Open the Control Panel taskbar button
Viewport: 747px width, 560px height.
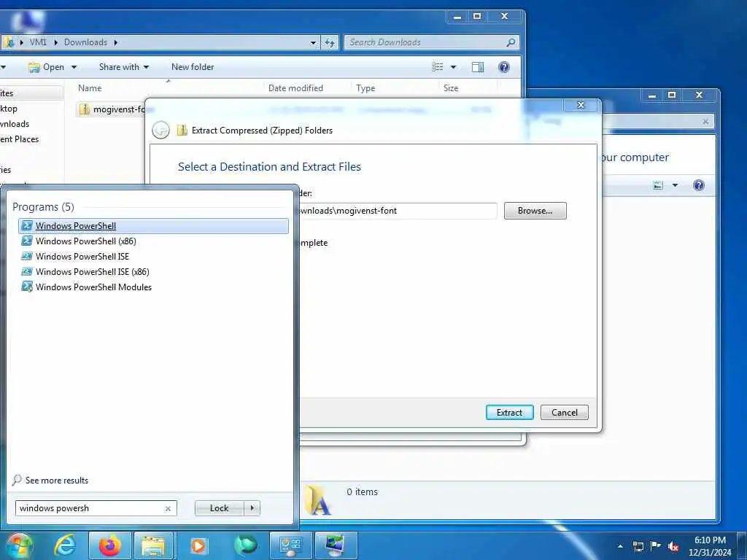(290, 545)
